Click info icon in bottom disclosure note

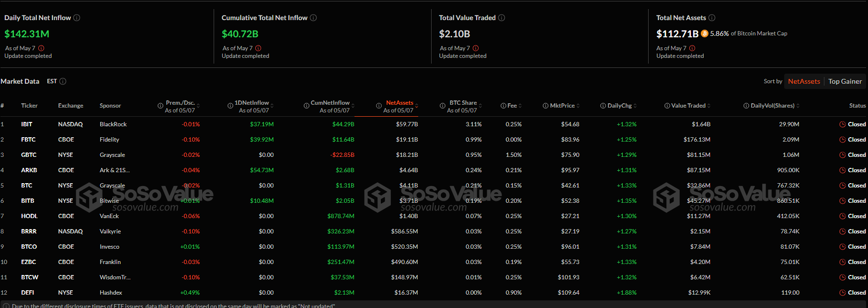coord(6,306)
